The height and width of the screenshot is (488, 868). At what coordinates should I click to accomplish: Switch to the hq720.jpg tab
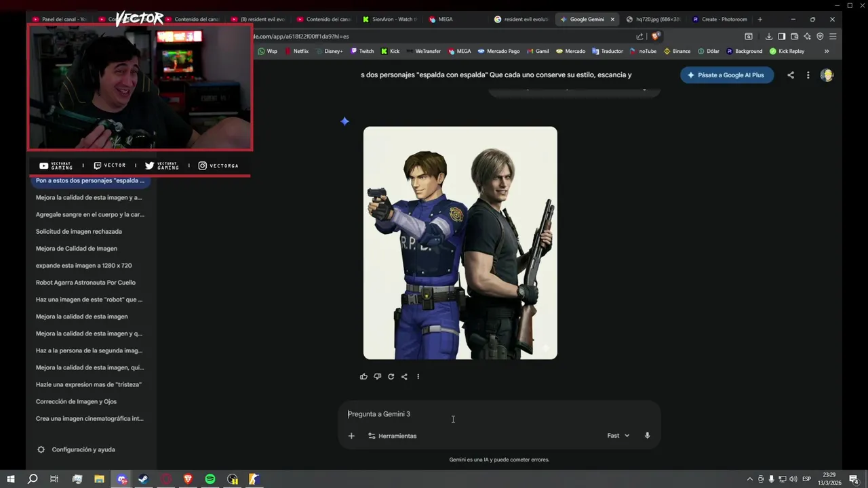pyautogui.click(x=654, y=19)
